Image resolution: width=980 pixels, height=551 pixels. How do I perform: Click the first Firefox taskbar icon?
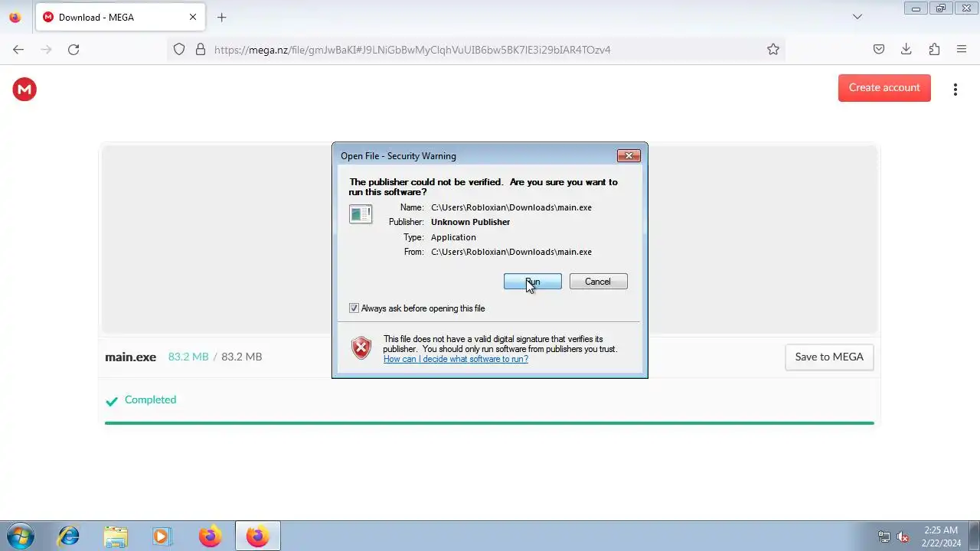point(210,536)
